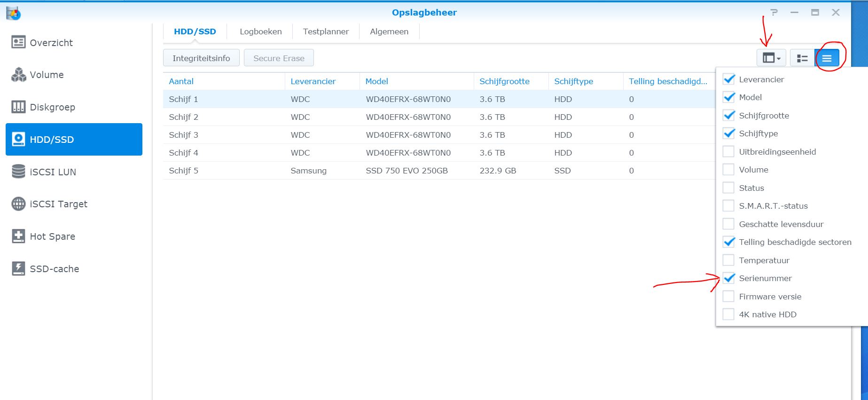Switch to the Testplanner tab
The height and width of the screenshot is (400, 868).
326,32
